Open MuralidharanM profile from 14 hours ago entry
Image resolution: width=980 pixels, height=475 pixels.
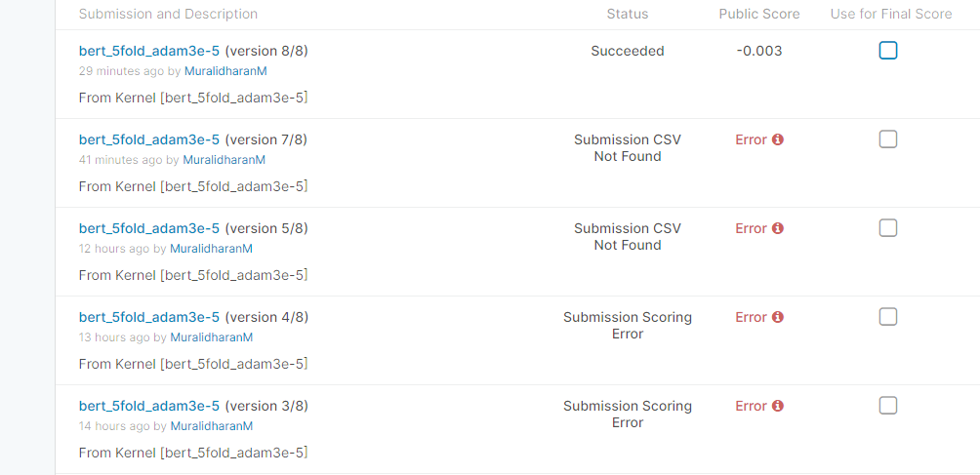click(x=211, y=425)
